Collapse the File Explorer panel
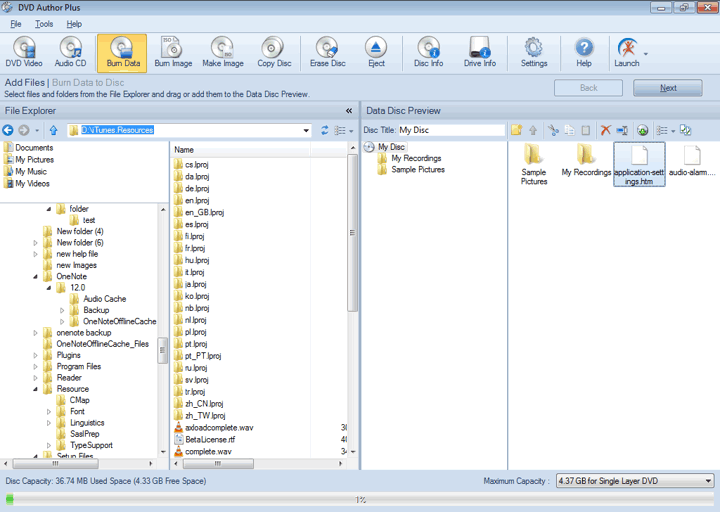The width and height of the screenshot is (720, 512). click(x=349, y=111)
